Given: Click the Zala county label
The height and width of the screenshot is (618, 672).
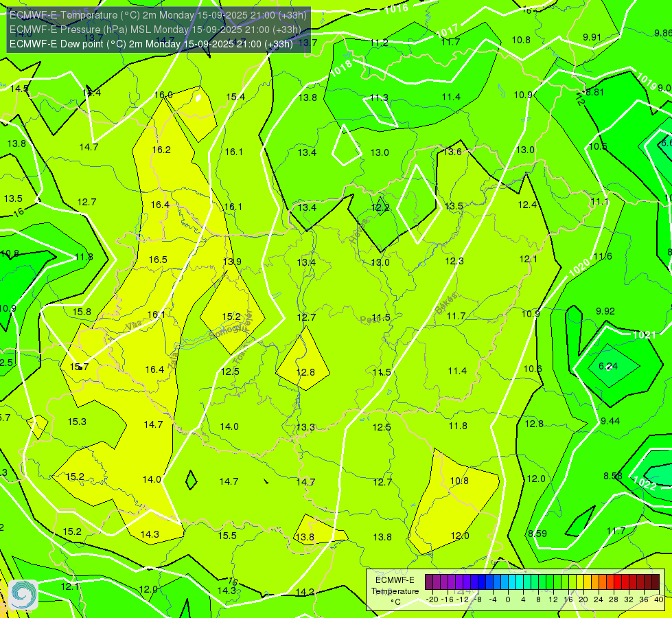Looking at the screenshot, I should pyautogui.click(x=173, y=362).
